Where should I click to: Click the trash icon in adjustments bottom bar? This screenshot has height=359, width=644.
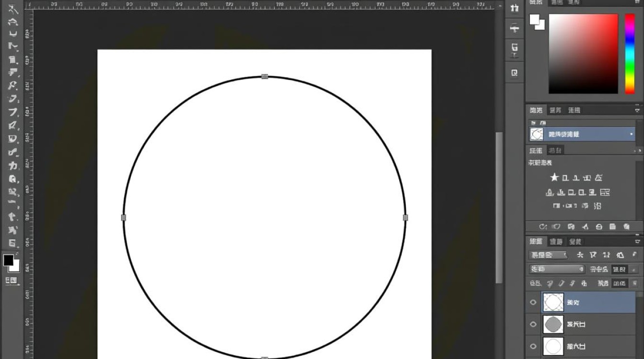[627, 227]
